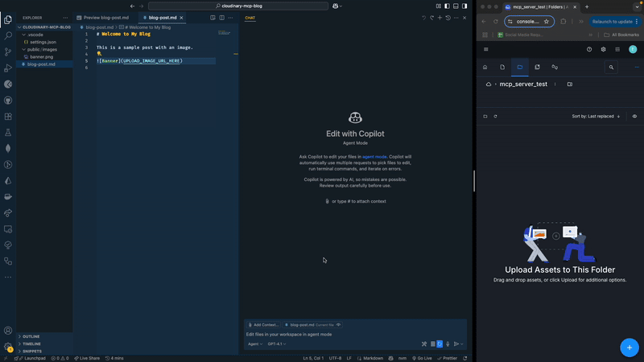Open the Search view in the activity bar

pos(8,35)
